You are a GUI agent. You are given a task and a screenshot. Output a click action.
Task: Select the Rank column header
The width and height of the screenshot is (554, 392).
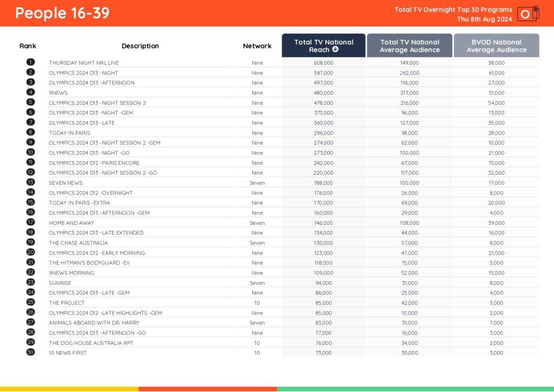tap(28, 46)
